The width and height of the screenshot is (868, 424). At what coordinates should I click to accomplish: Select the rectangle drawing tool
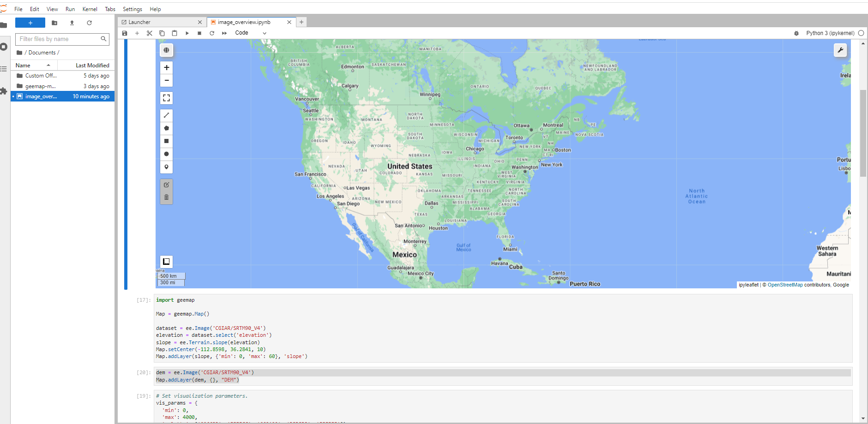tap(166, 141)
